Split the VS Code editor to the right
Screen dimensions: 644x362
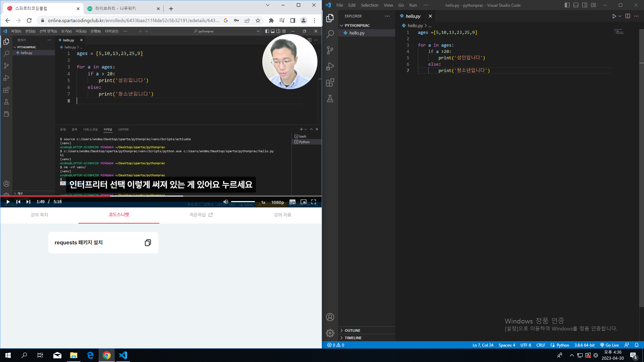628,16
